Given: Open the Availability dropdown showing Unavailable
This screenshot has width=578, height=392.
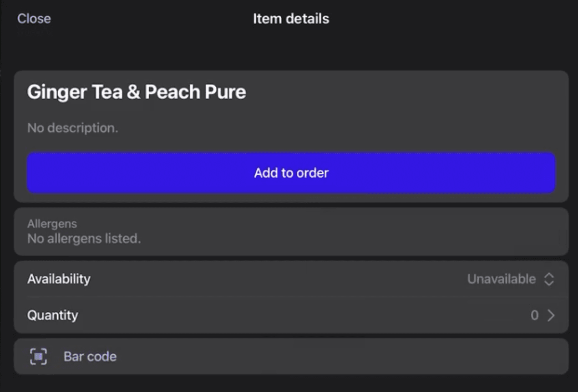Looking at the screenshot, I should 501,279.
